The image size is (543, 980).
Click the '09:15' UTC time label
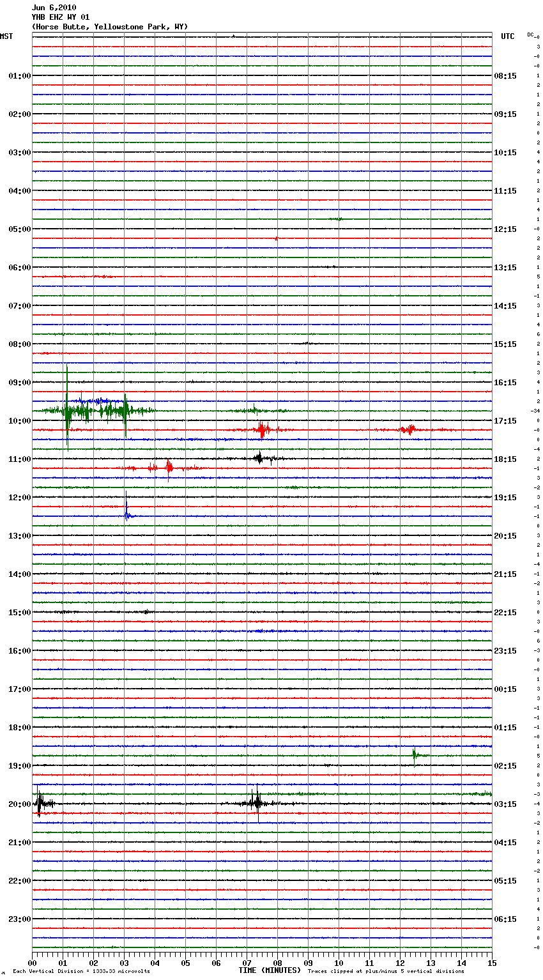point(505,114)
